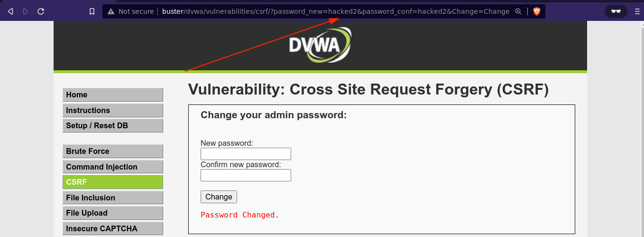Click the browser forward arrow icon
The height and width of the screenshot is (237, 644).
(x=26, y=11)
